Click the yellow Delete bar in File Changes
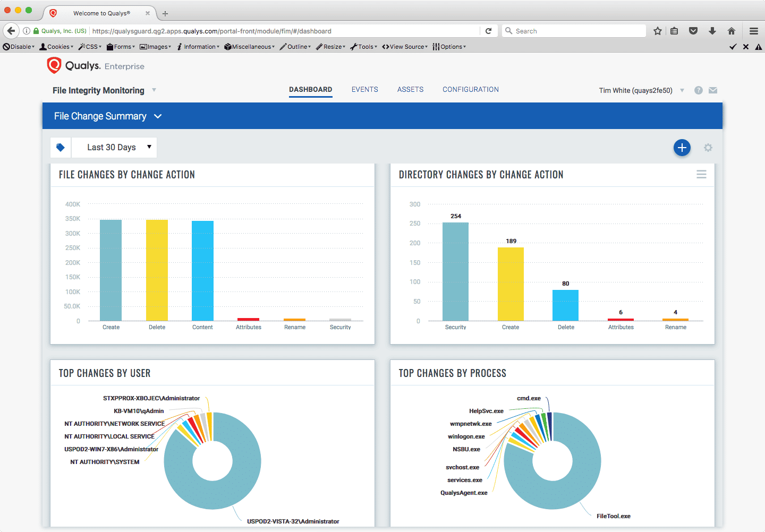Screen dimensions: 765x532 (157, 270)
